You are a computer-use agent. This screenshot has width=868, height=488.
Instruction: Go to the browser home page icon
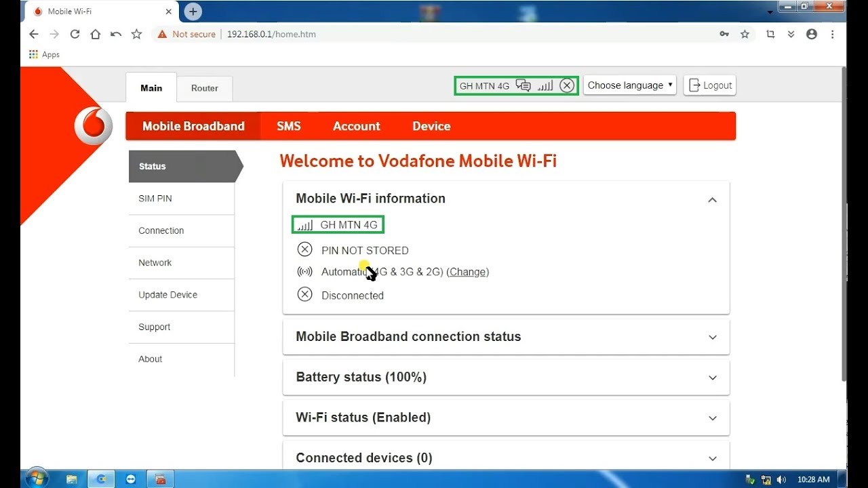point(95,34)
